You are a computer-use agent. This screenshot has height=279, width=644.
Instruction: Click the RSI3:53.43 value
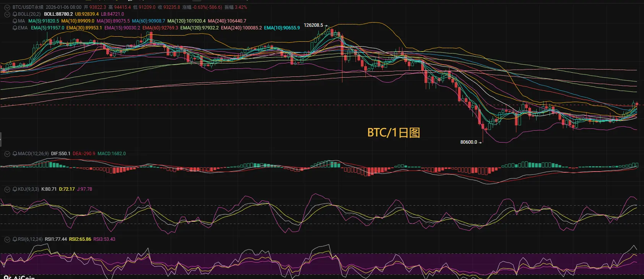click(104, 239)
